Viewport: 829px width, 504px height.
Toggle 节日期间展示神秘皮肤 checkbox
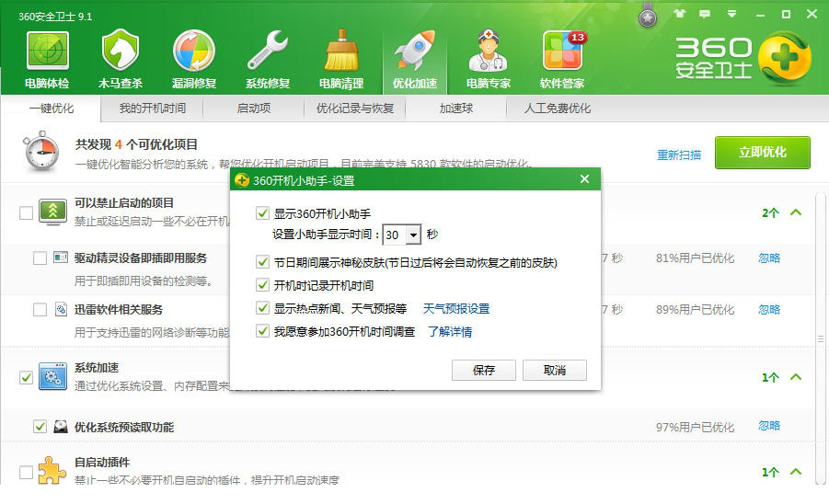point(262,261)
